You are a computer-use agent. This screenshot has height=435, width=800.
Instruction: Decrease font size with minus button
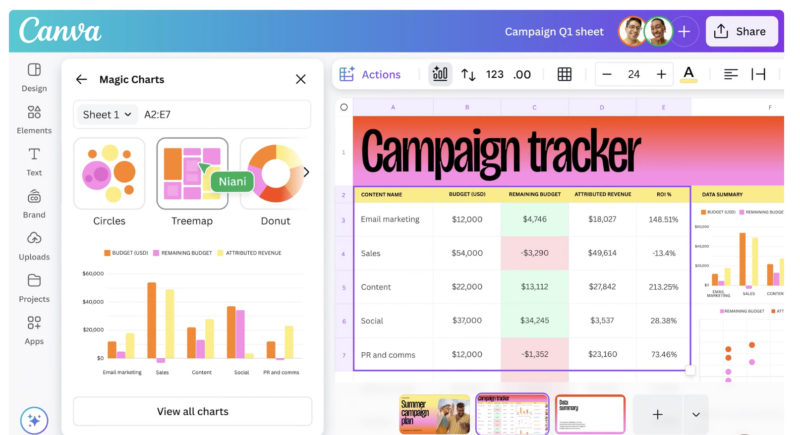607,74
